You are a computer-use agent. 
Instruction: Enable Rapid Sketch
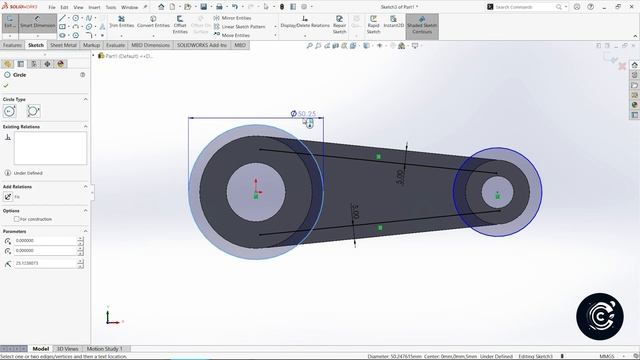click(373, 24)
